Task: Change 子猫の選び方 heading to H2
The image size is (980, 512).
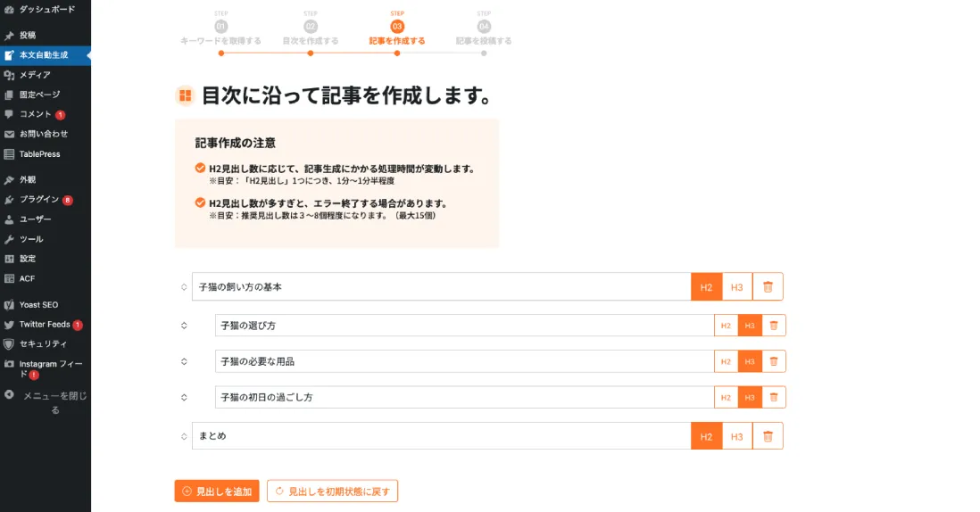Action: tap(726, 326)
